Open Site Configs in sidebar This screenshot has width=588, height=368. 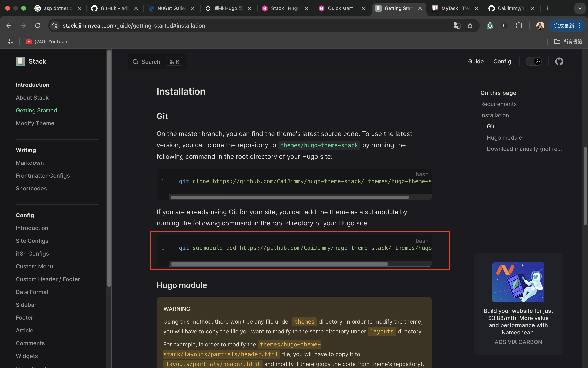point(32,241)
